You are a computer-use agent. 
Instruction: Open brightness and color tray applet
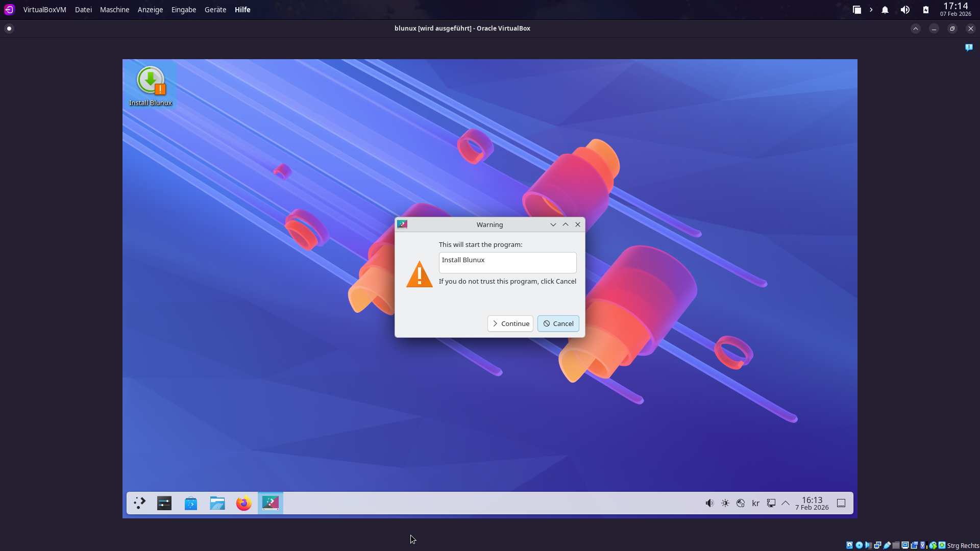[725, 504]
